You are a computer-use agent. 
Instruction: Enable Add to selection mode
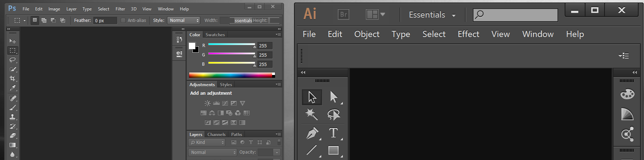click(44, 20)
